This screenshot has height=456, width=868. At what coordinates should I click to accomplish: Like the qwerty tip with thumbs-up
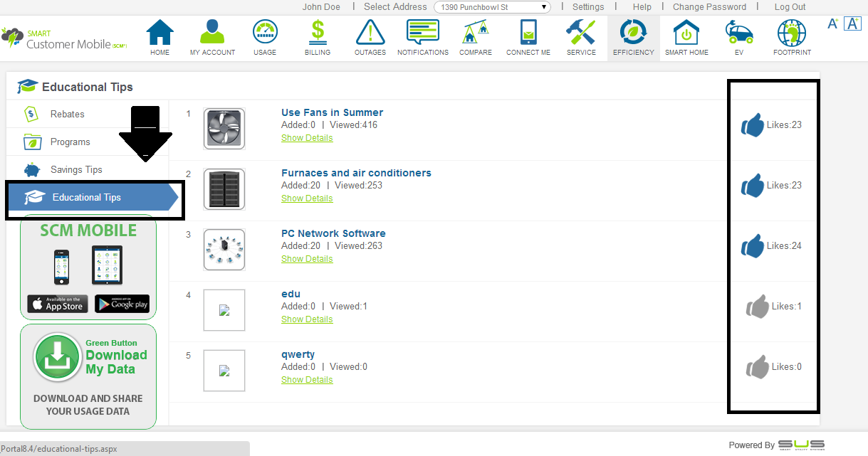(757, 367)
